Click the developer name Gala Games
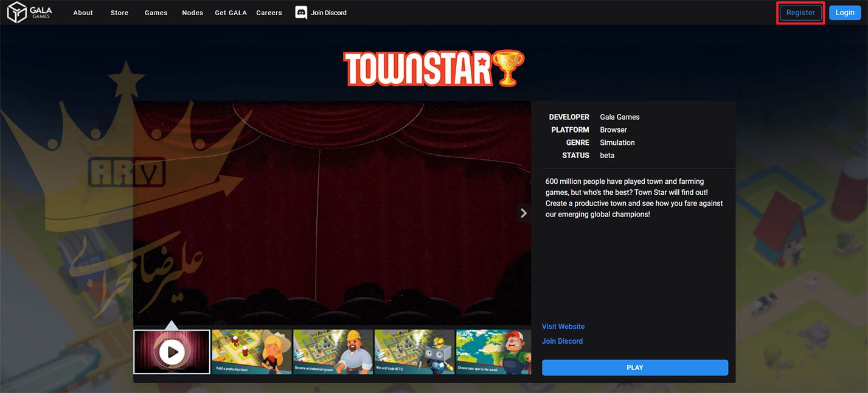Screen dimensions: 868x393 pos(620,117)
